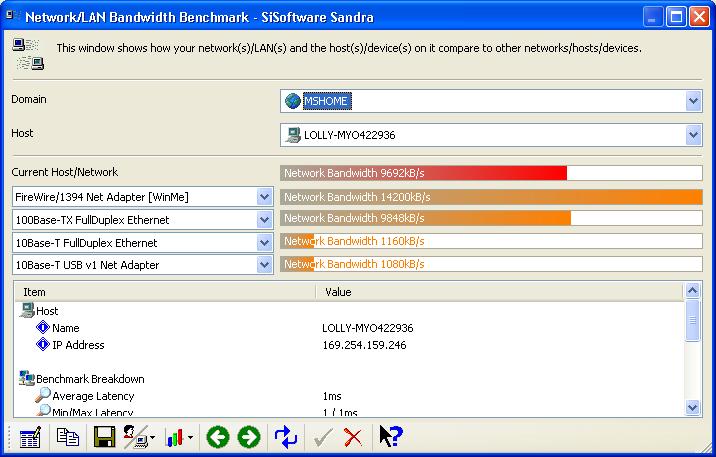Click the scroll down arrow of list
Viewport: 716px width, 457px height.
click(x=692, y=407)
